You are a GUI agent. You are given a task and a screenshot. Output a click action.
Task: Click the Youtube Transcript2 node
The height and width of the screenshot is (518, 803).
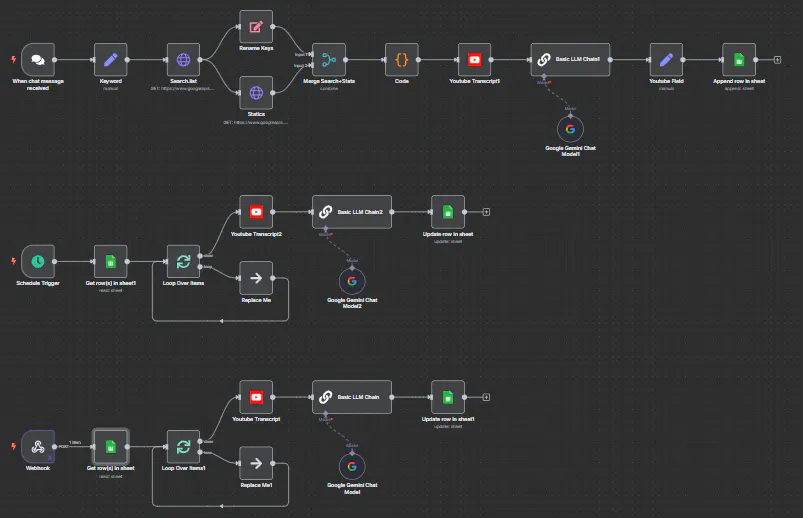point(256,212)
